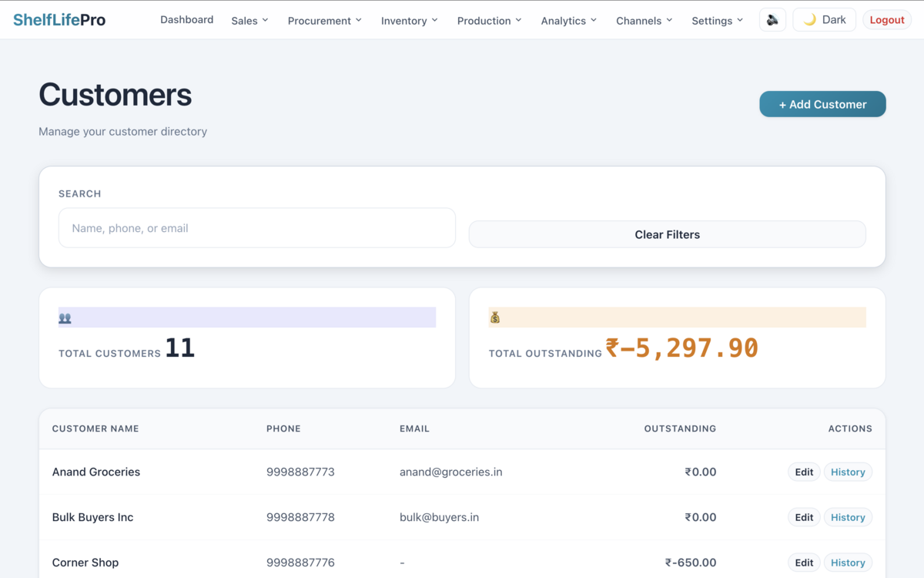Switch to Dark mode
924x578 pixels.
click(824, 20)
